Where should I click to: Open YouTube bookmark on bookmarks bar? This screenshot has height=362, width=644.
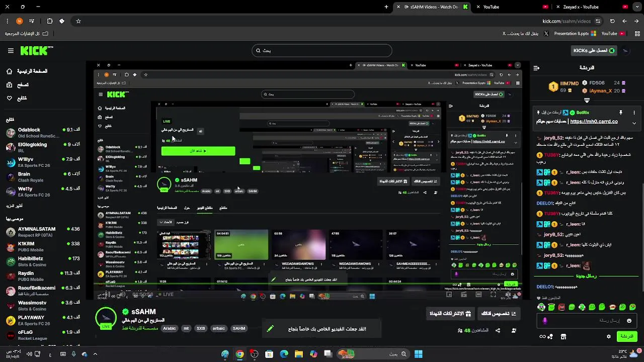click(x=613, y=34)
